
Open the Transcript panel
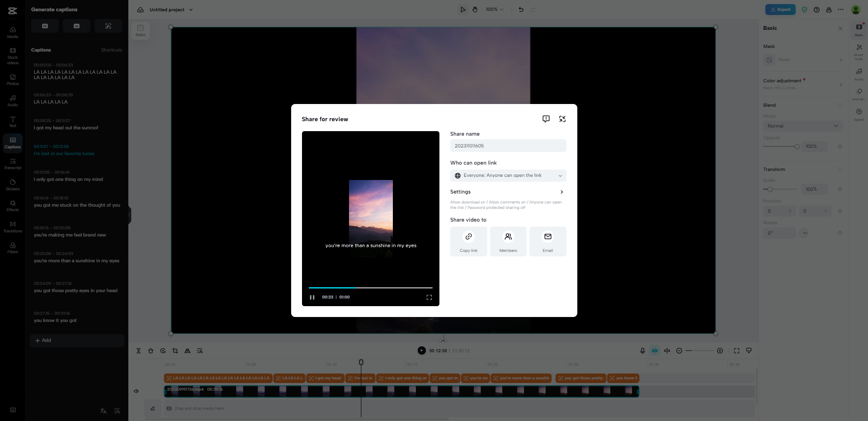pos(13,164)
